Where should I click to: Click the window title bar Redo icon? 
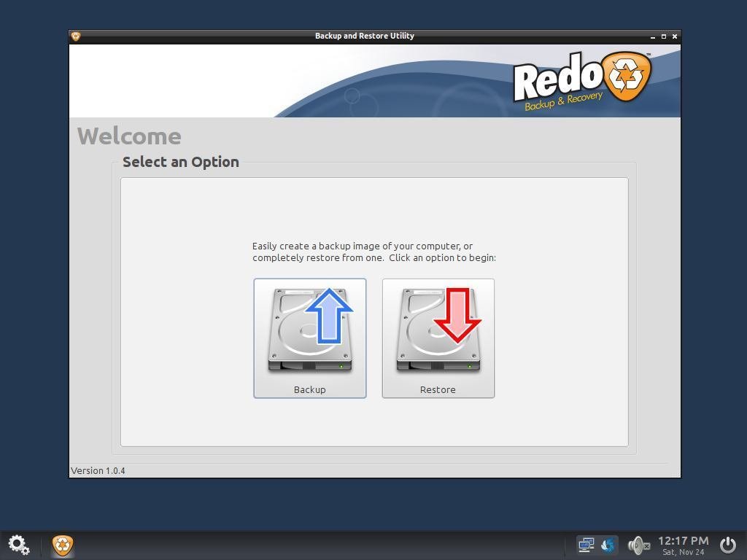(x=76, y=36)
